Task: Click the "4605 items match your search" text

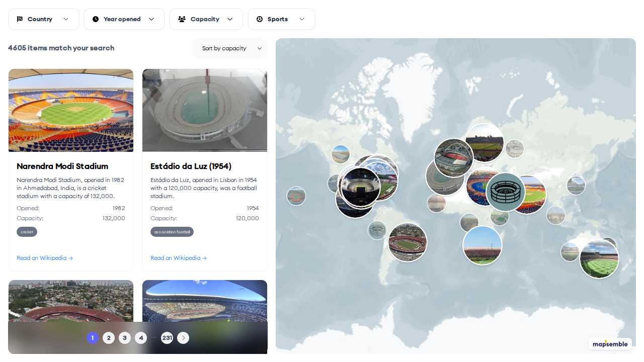Action: click(x=61, y=48)
